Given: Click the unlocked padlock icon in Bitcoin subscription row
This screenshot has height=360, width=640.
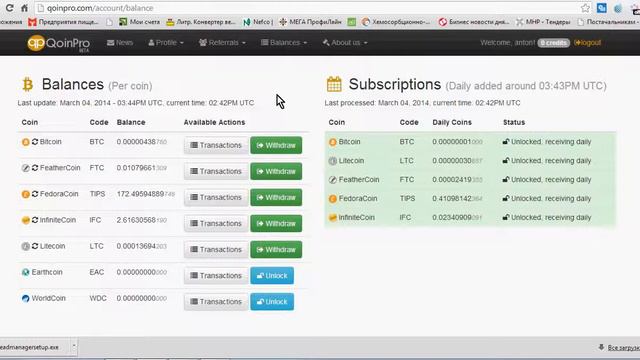Looking at the screenshot, I should [506, 142].
